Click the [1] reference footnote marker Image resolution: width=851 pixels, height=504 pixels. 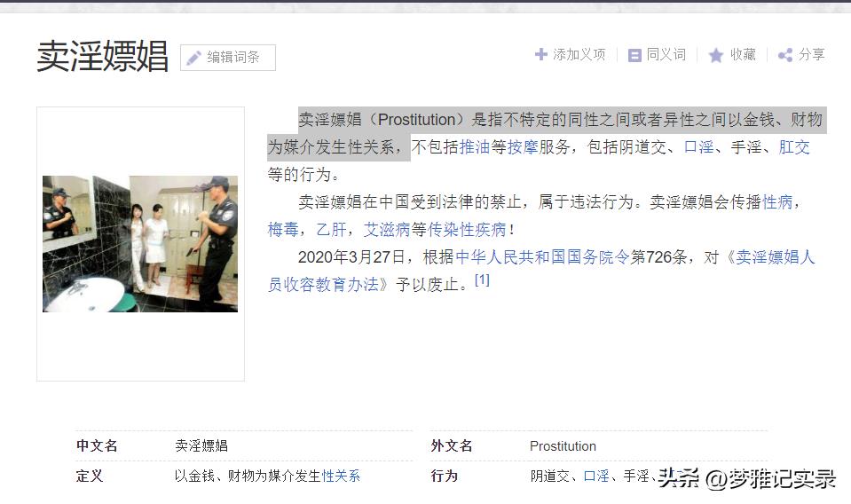(482, 280)
